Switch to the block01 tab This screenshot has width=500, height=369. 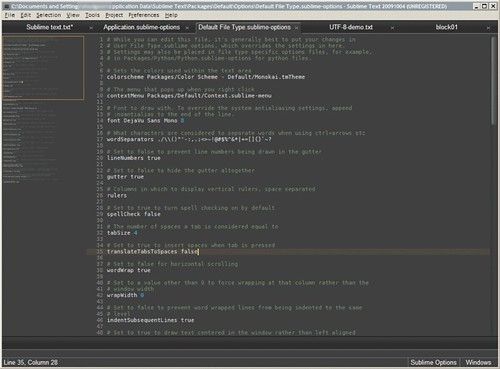click(447, 27)
